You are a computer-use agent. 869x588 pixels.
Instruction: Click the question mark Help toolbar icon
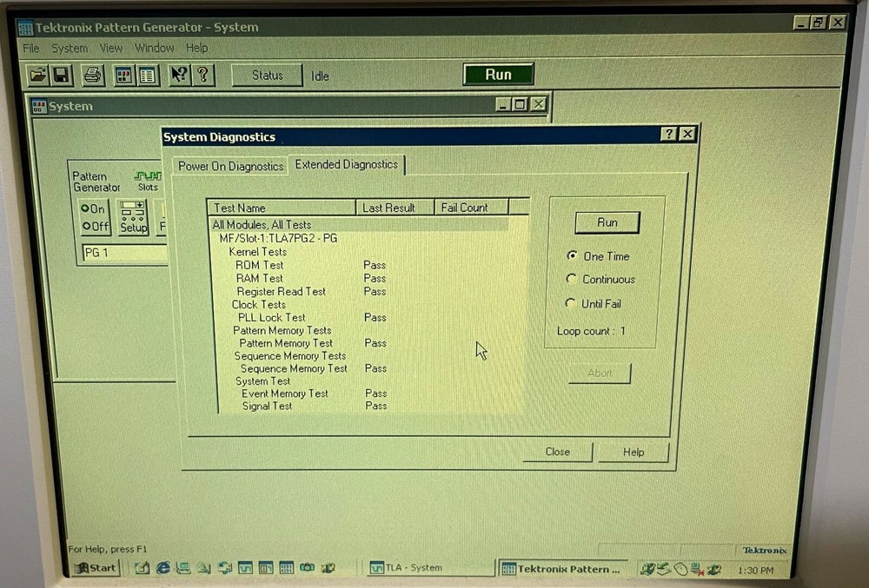[x=202, y=75]
